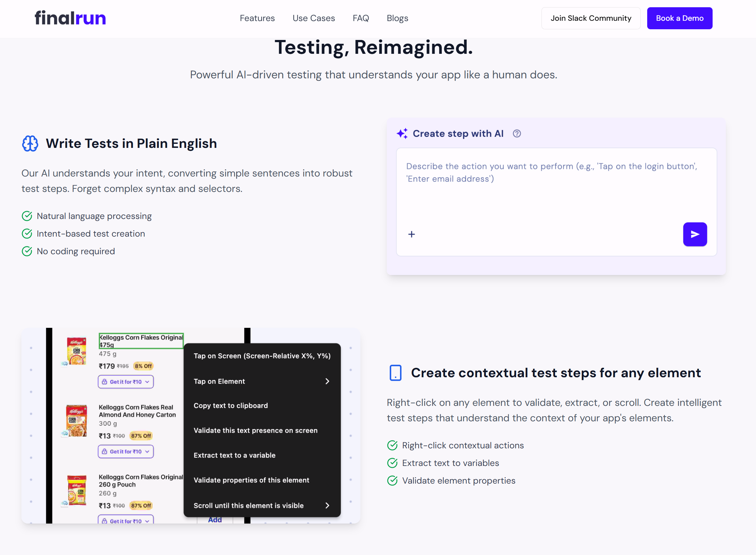Click the checkmark next to Natural language processing
Screen dimensions: 756x555
[x=27, y=216]
